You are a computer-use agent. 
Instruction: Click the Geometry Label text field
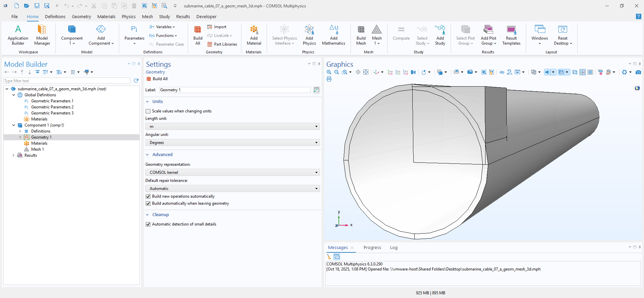click(234, 90)
